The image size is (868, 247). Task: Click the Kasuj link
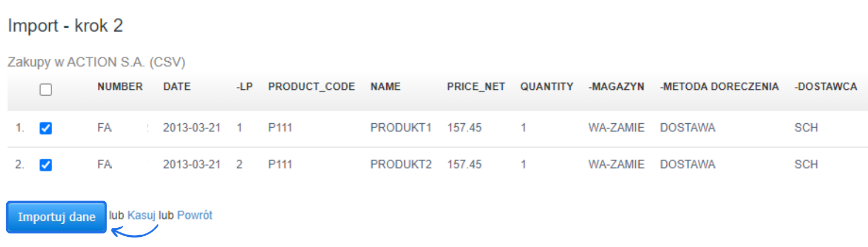pos(142,215)
